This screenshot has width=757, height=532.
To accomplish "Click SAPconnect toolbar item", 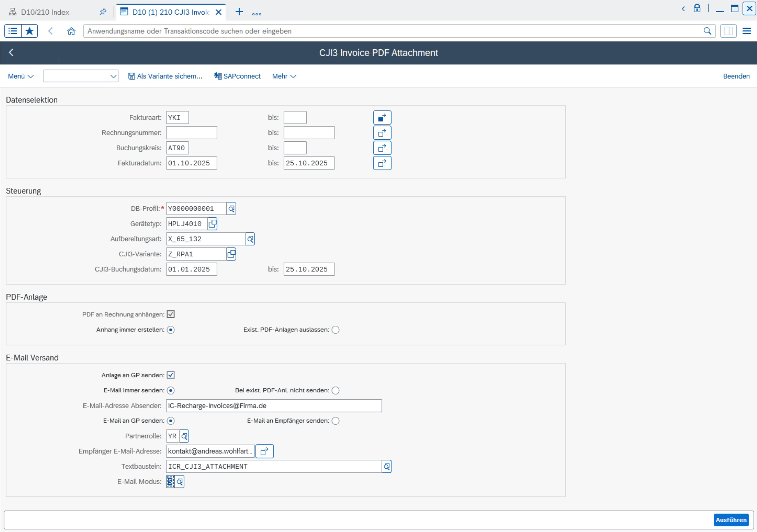I will point(237,76).
